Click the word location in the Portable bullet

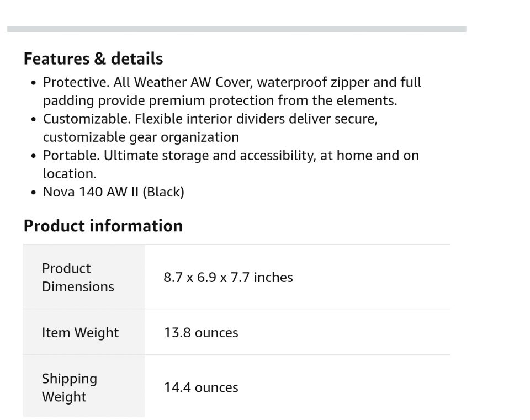[70, 173]
